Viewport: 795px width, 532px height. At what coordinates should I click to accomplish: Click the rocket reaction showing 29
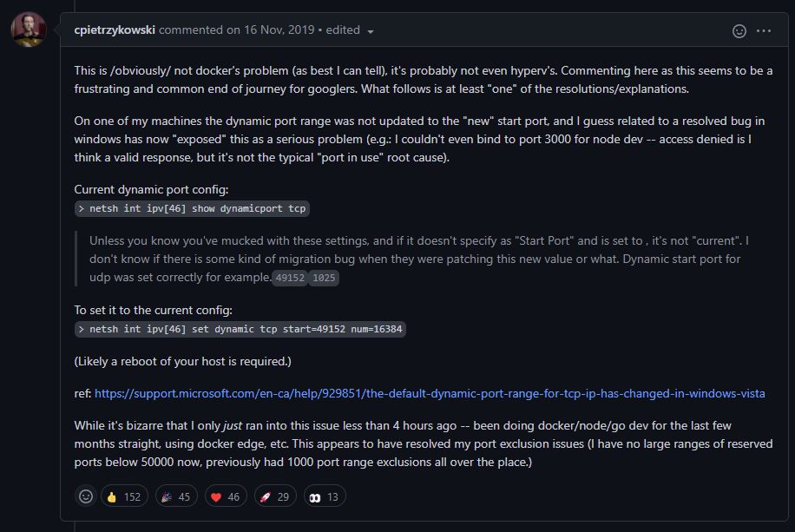tap(276, 496)
